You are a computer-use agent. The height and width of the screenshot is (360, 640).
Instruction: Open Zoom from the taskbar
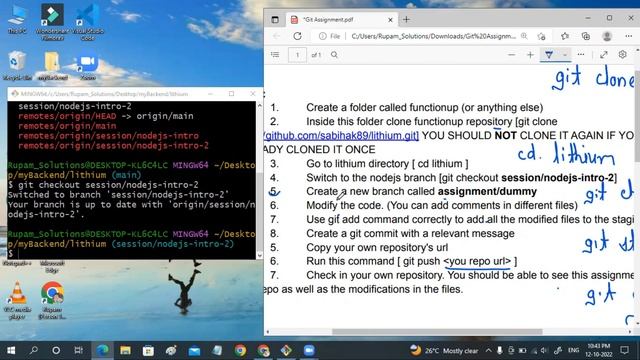309,350
